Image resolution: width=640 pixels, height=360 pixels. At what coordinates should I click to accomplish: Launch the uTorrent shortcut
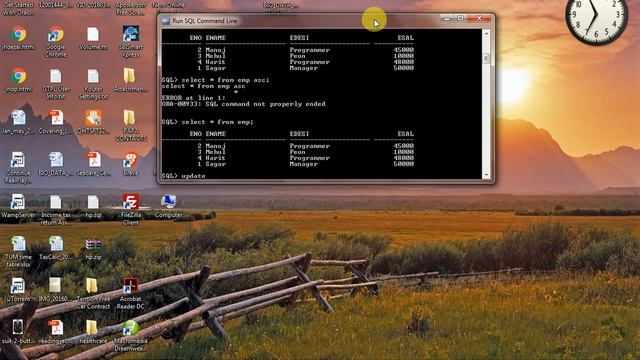point(18,286)
